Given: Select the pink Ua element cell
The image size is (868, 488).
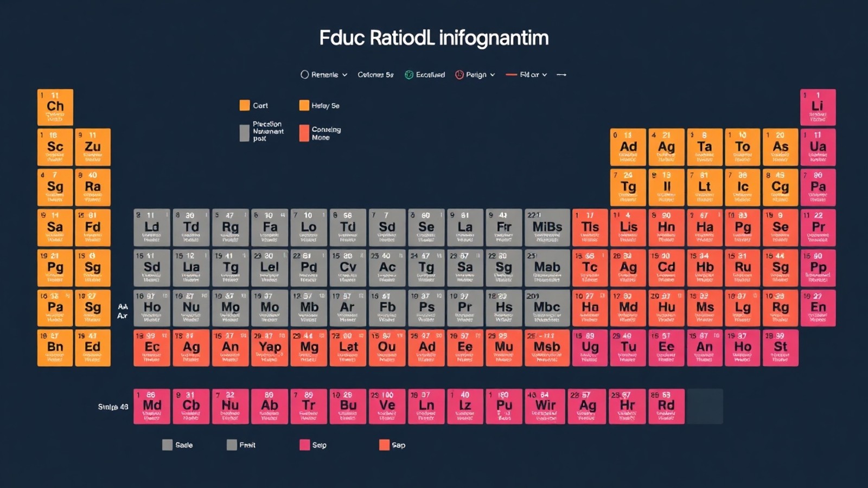Looking at the screenshot, I should (818, 147).
